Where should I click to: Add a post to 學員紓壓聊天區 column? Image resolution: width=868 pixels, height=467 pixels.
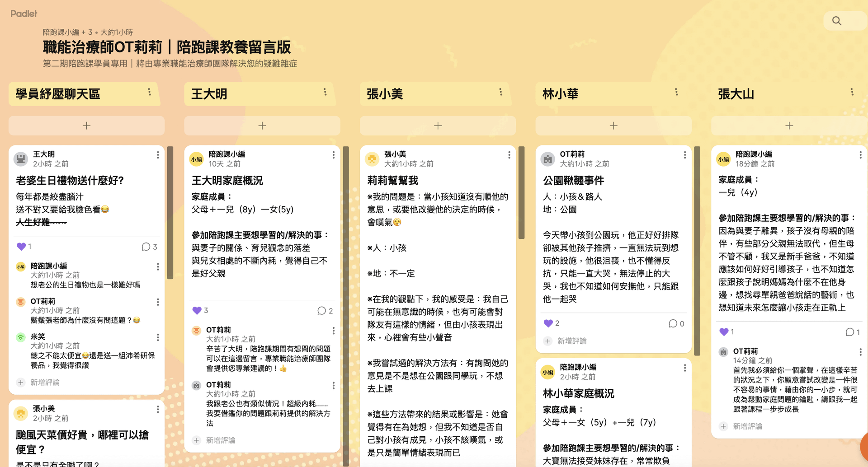click(x=86, y=126)
